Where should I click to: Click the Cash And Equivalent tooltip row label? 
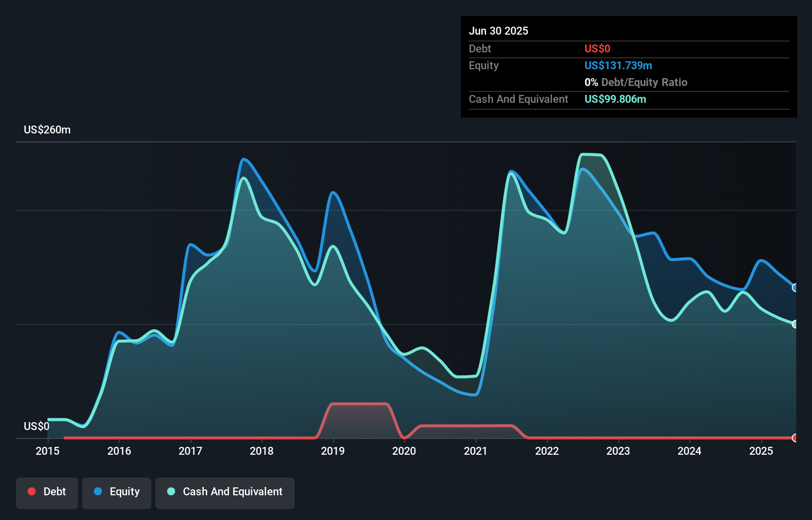[x=518, y=99]
